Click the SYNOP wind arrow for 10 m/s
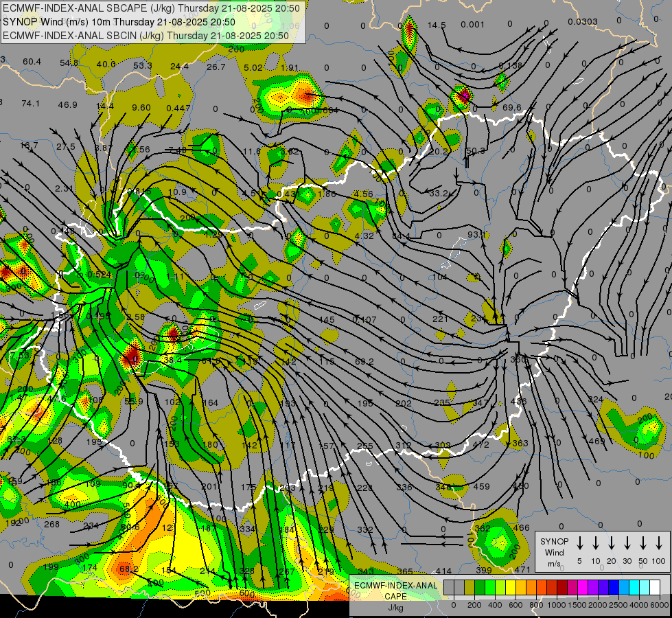The image size is (672, 618). pos(595,543)
